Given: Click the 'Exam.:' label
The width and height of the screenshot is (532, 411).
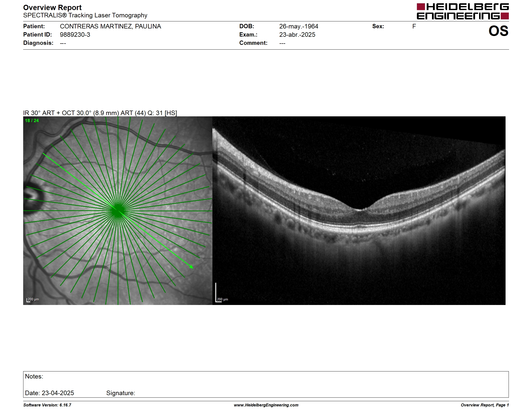Looking at the screenshot, I should pos(248,35).
